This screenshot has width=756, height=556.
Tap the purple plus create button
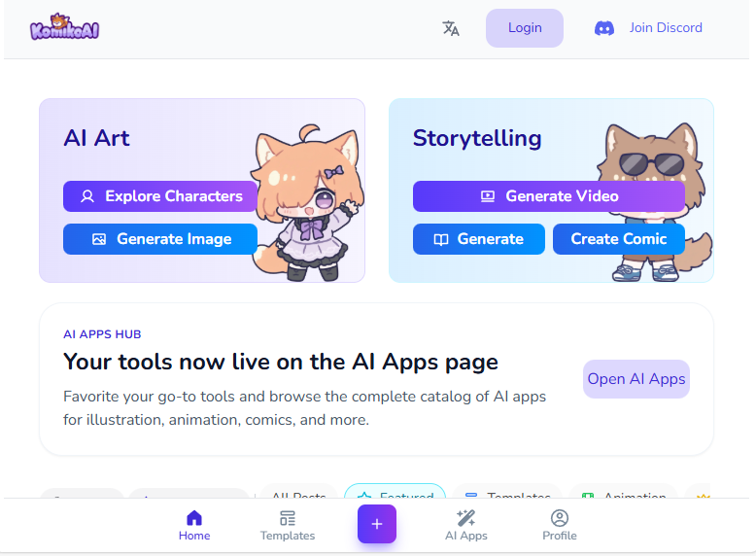pos(377,524)
